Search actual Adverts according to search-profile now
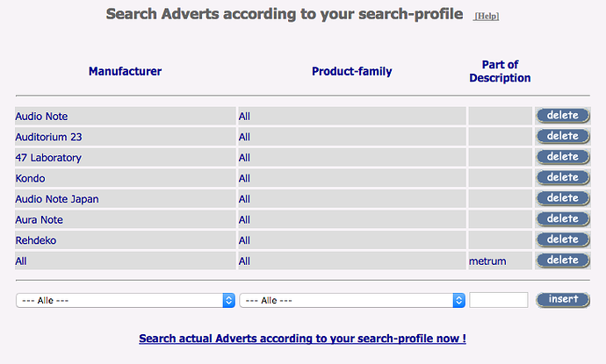Image resolution: width=606 pixels, height=364 pixels. coord(303,339)
